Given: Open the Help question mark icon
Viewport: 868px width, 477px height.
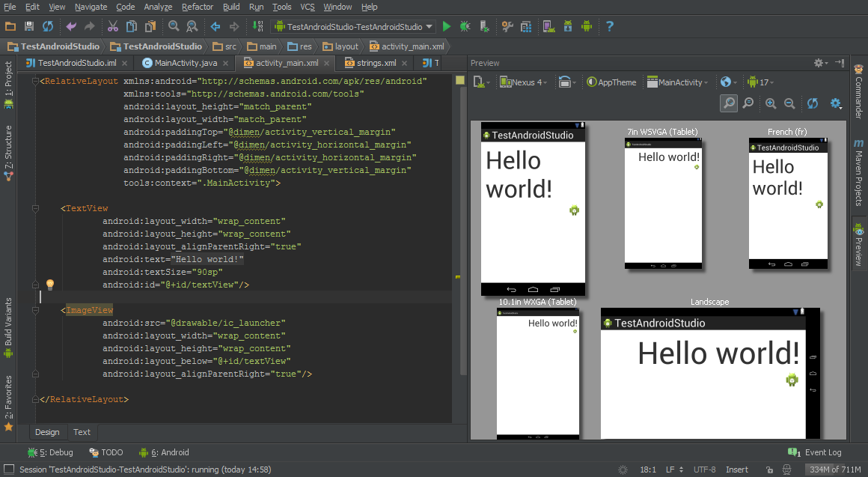Looking at the screenshot, I should click(610, 26).
